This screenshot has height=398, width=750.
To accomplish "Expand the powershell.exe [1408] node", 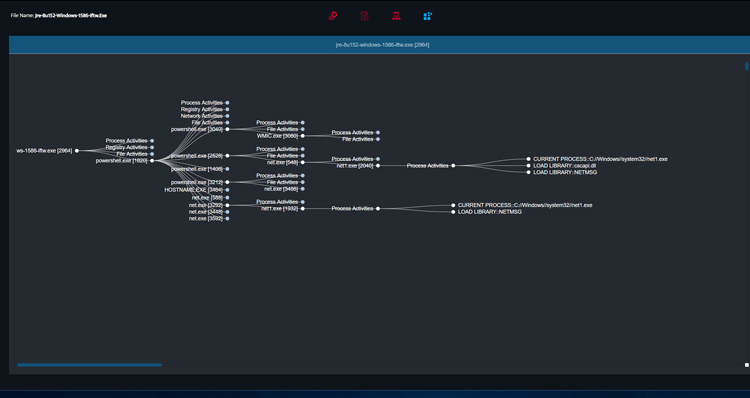I will 227,169.
